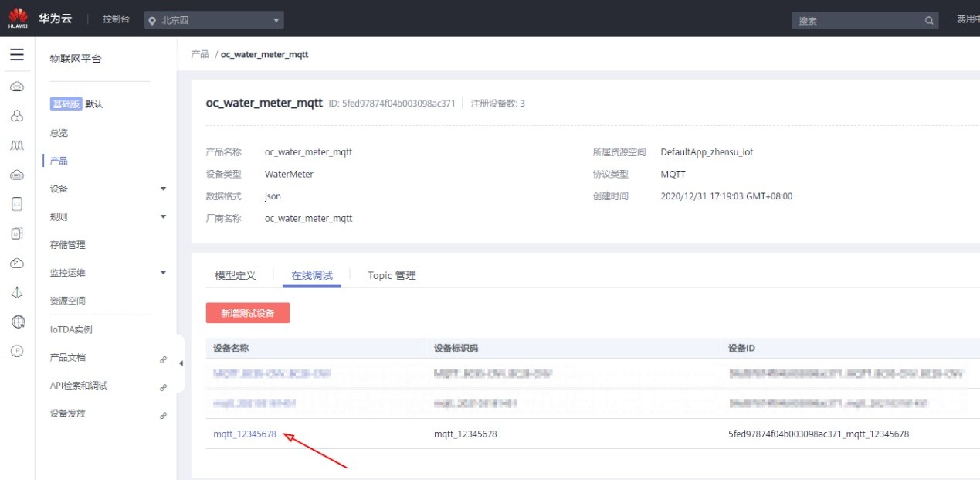Click external link icon beside 产品文档
Image resolution: width=980 pixels, height=480 pixels.
coord(163,359)
